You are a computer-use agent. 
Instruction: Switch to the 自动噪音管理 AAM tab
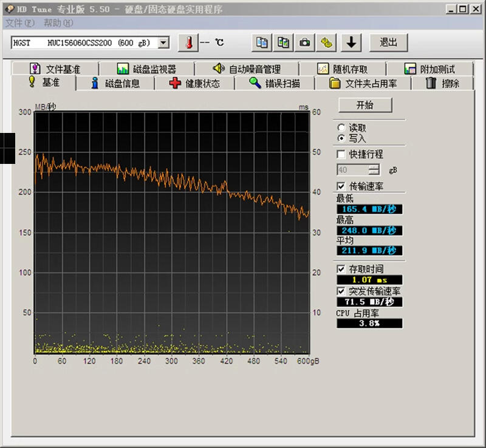point(247,69)
